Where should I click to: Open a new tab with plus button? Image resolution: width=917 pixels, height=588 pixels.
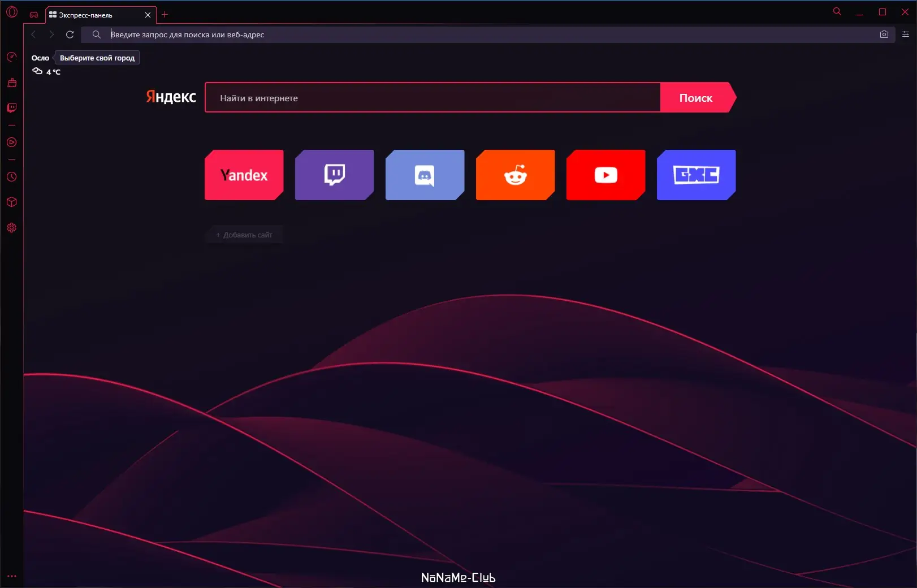[x=165, y=15]
